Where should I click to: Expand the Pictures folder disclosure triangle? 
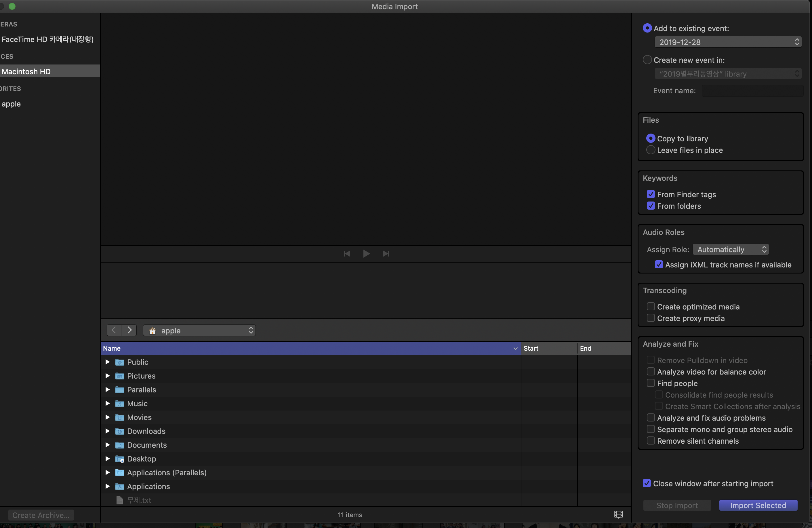click(108, 376)
